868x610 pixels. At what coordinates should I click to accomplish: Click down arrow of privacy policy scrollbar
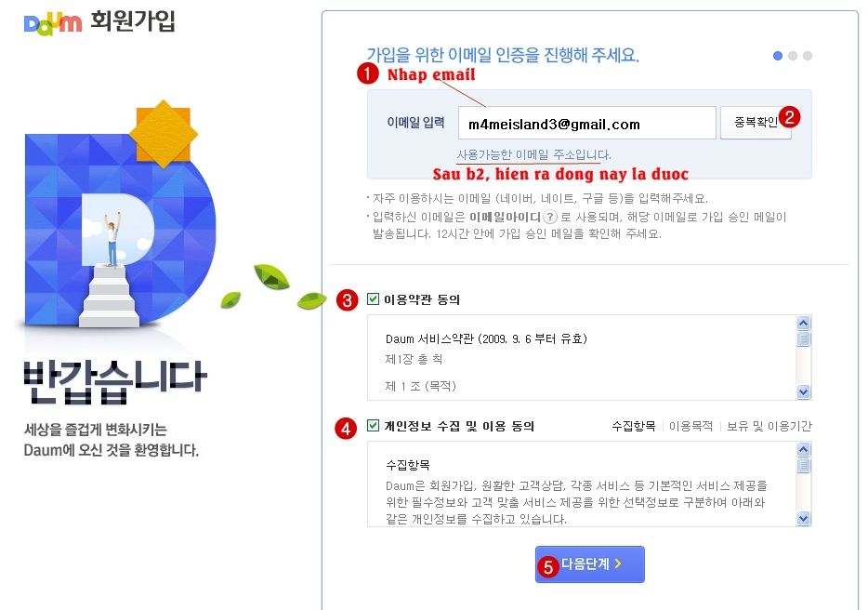804,519
